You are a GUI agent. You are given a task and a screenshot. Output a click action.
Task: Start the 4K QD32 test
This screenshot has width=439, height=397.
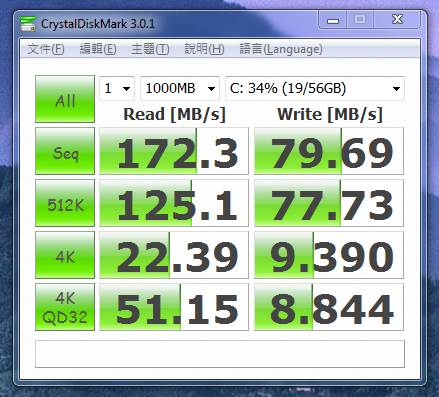pyautogui.click(x=65, y=307)
